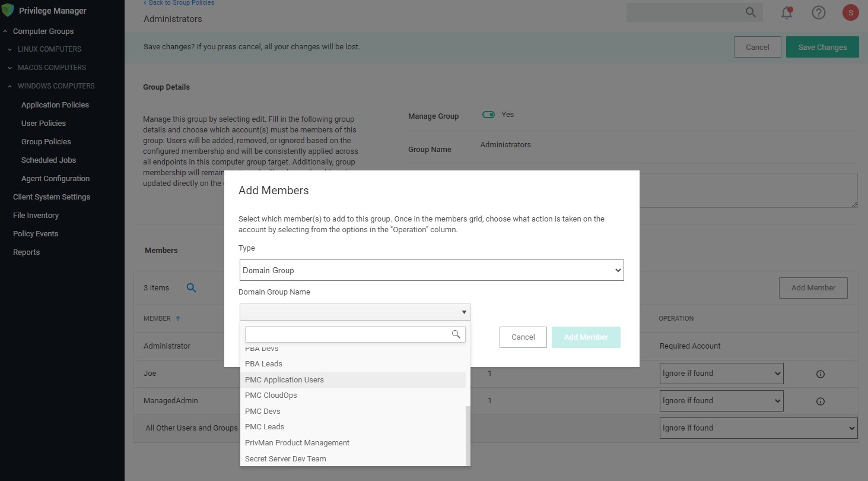The width and height of the screenshot is (868, 481).
Task: Open File Inventory in the sidebar
Action: [x=36, y=215]
